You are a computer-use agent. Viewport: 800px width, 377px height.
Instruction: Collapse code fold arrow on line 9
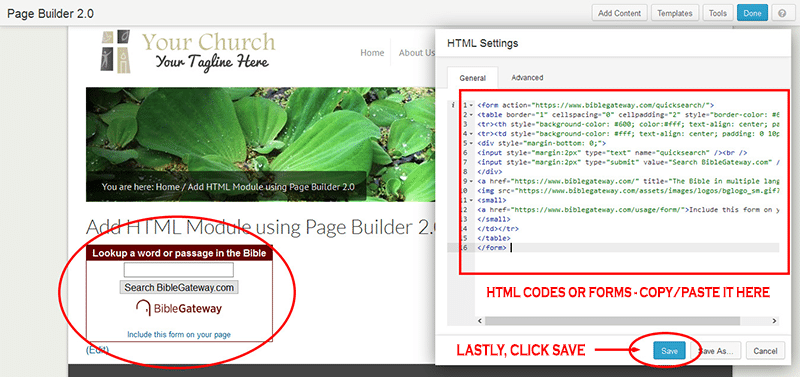click(x=471, y=181)
